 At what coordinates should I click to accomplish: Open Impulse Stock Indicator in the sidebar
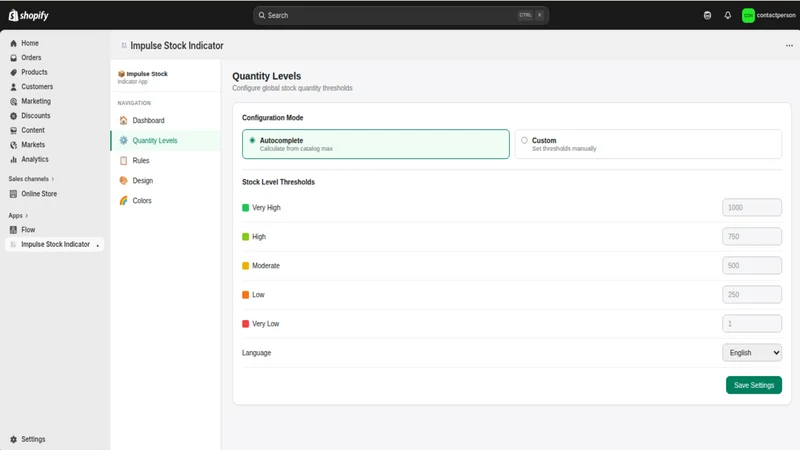(55, 244)
